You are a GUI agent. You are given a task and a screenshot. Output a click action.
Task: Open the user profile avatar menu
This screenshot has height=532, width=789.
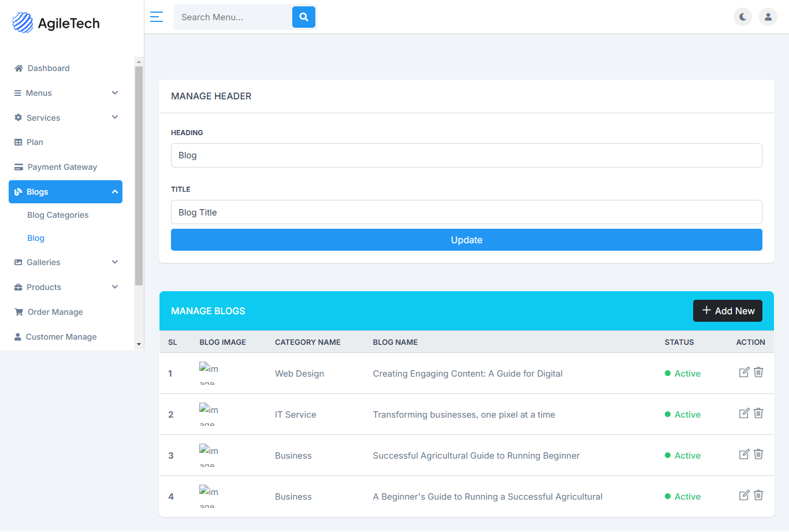pyautogui.click(x=768, y=17)
